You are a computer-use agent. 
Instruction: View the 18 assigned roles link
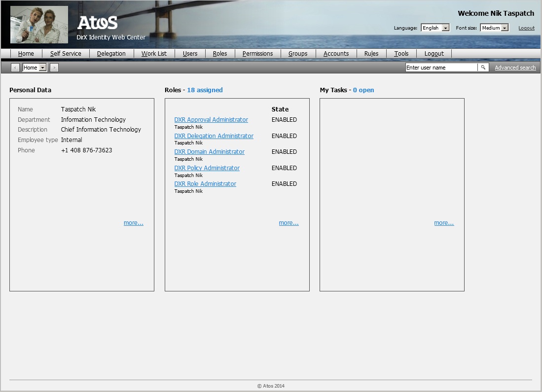pyautogui.click(x=205, y=90)
